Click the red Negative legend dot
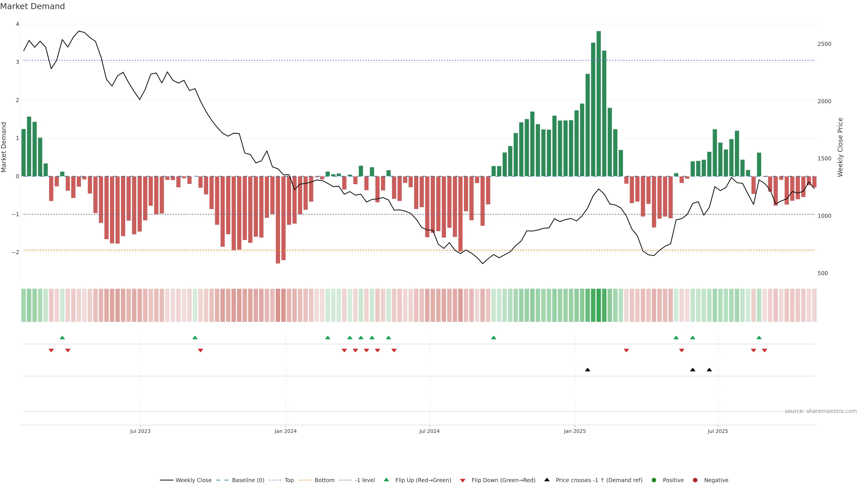The image size is (868, 488). pyautogui.click(x=695, y=480)
